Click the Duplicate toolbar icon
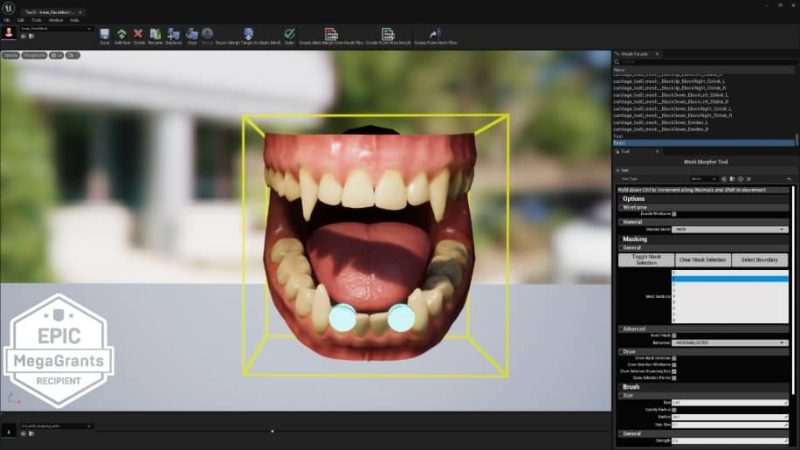Image resolution: width=800 pixels, height=450 pixels. pos(173,34)
